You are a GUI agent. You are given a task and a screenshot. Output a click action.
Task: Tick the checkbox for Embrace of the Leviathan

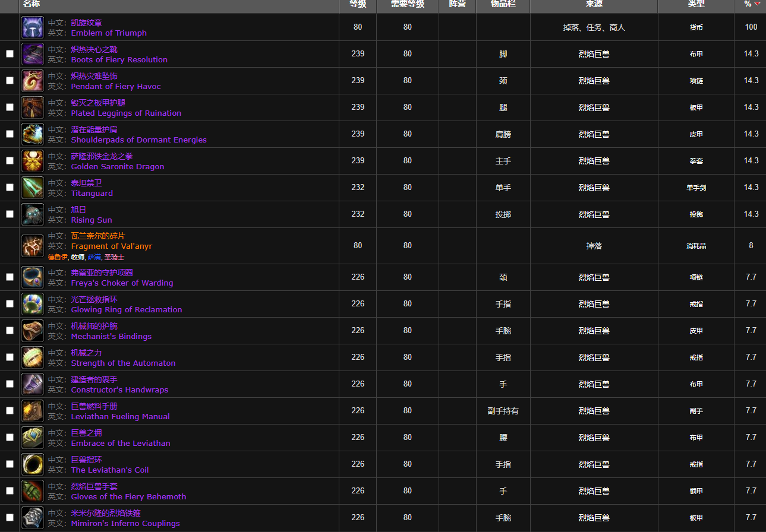tap(10, 438)
